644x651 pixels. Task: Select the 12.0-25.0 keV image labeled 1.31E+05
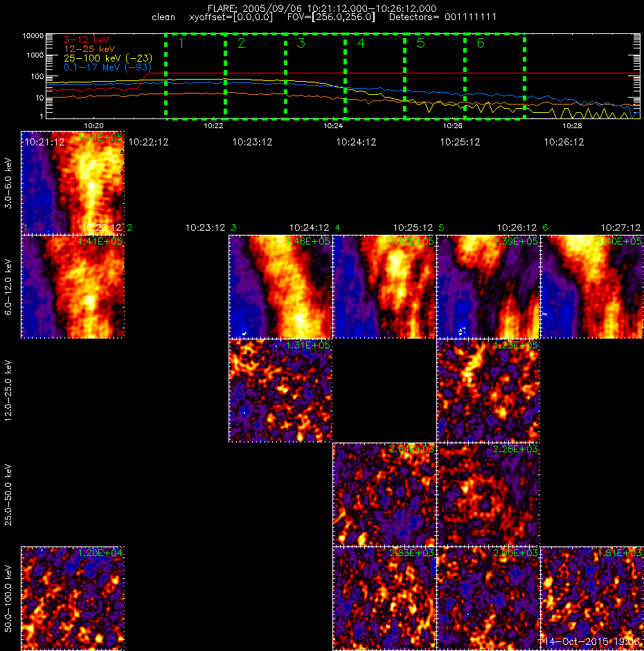pyautogui.click(x=280, y=391)
